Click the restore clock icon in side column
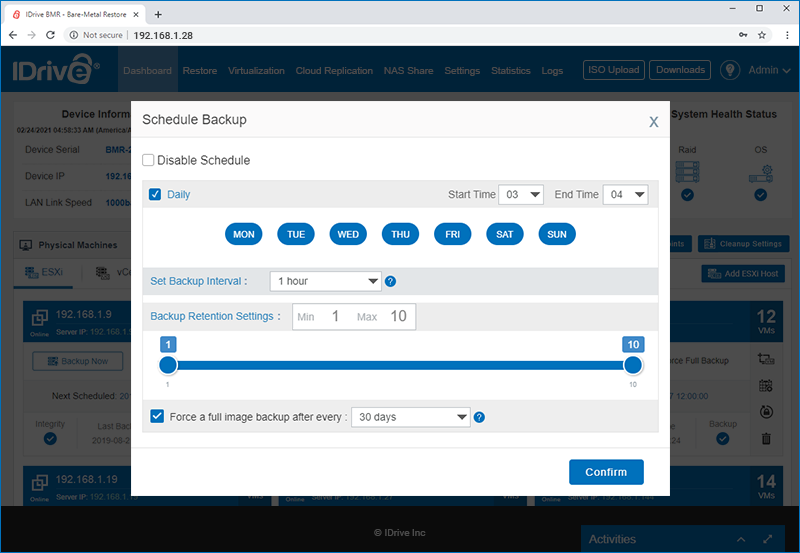Screen dimensions: 800x553 (x=766, y=412)
